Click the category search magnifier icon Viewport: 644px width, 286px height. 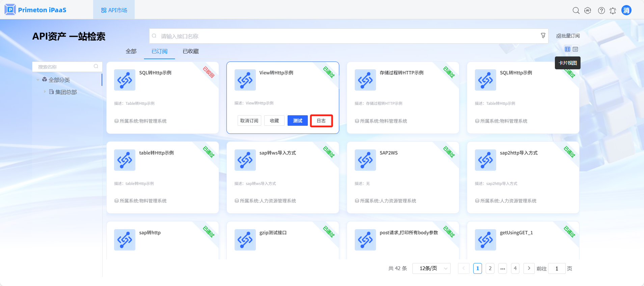coord(96,67)
